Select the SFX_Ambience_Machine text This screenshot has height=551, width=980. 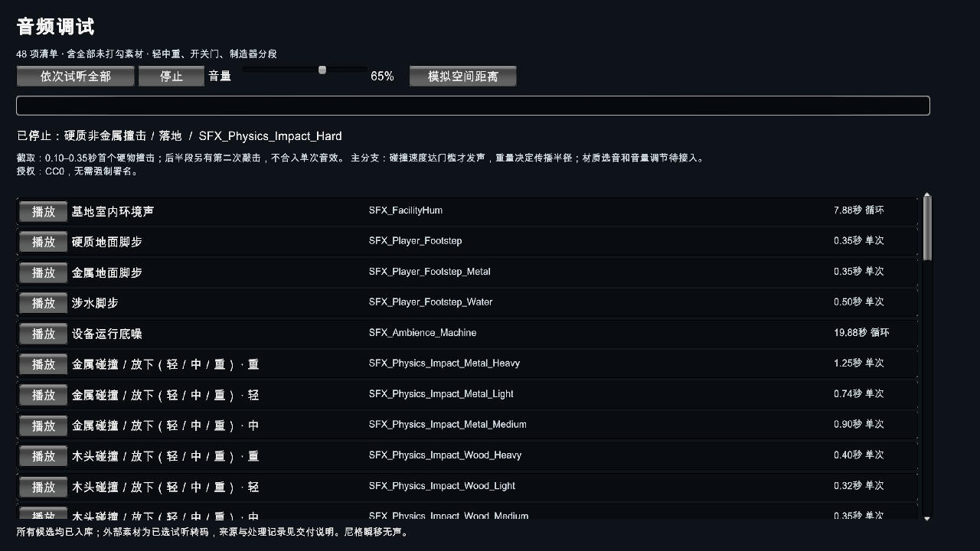(x=422, y=333)
